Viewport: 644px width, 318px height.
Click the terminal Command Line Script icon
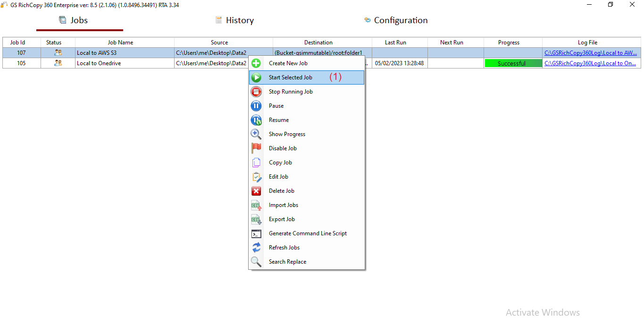pos(256,233)
